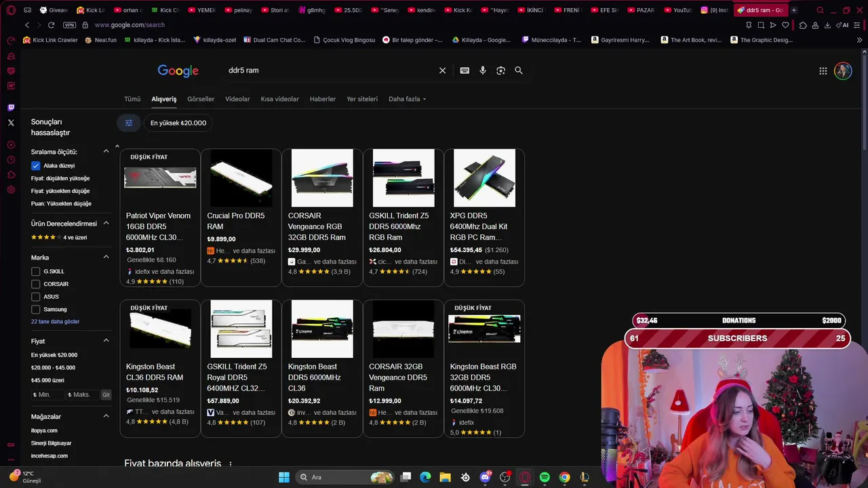This screenshot has height=488, width=868.
Task: Open Twitch in the Opera sidebar
Action: (x=11, y=107)
